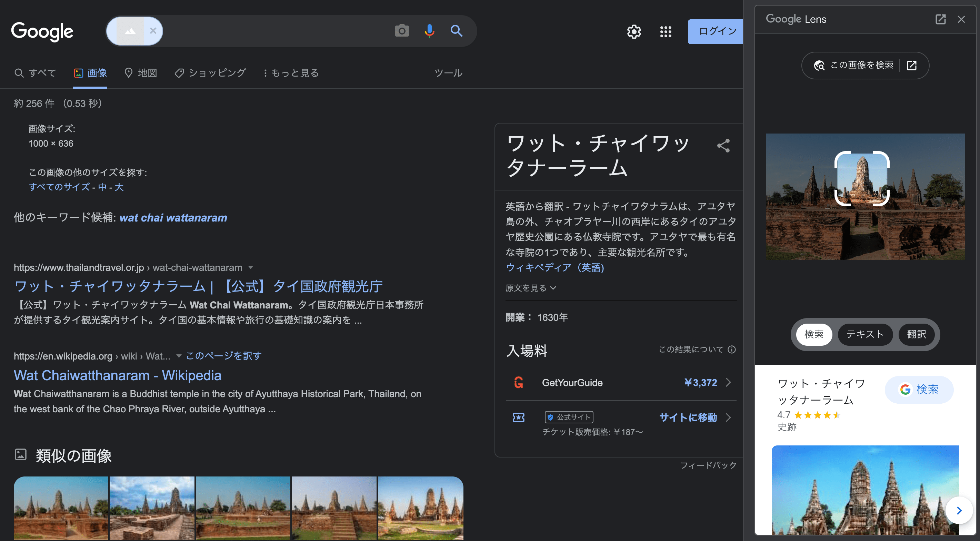This screenshot has height=541, width=980.
Task: Open Lens result temple photo
Action: pyautogui.click(x=865, y=490)
